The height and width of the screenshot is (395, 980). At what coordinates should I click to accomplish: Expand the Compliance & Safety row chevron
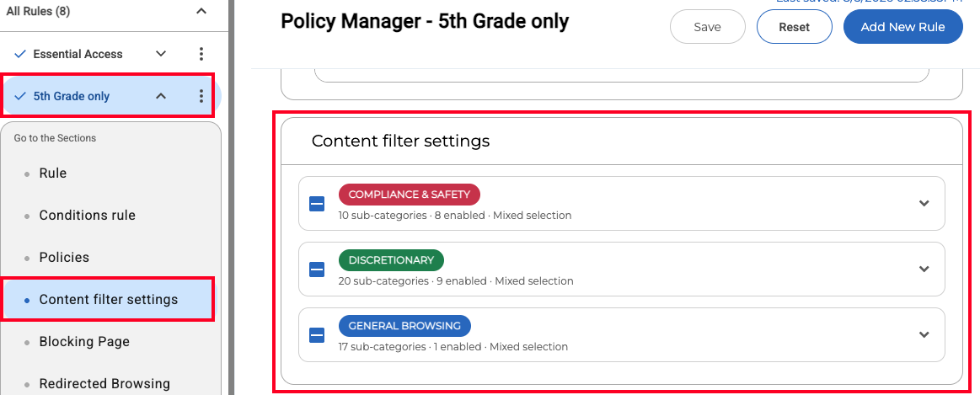924,203
